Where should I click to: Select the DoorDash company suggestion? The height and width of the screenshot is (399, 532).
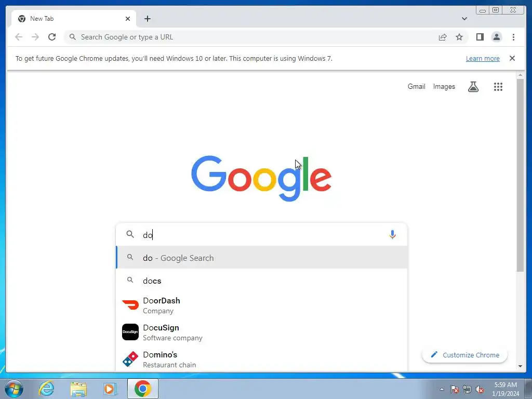tap(261, 305)
